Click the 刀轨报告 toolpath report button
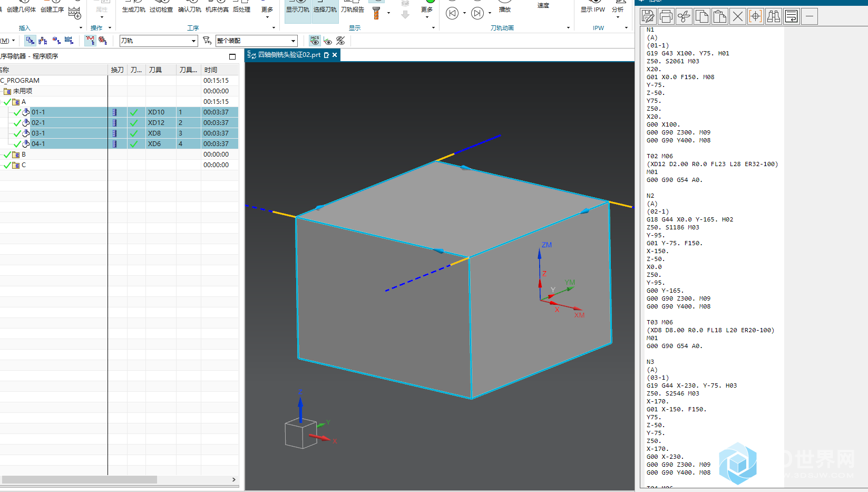The image size is (868, 492). click(353, 7)
